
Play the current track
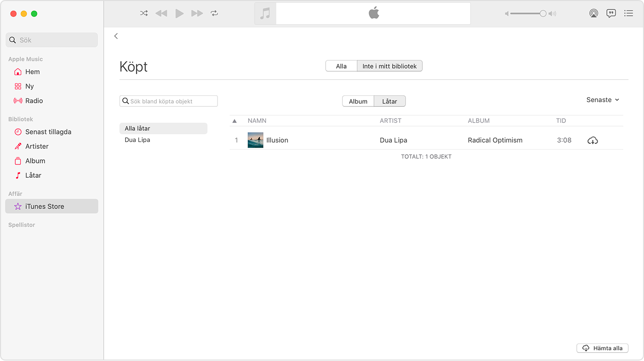coord(179,13)
